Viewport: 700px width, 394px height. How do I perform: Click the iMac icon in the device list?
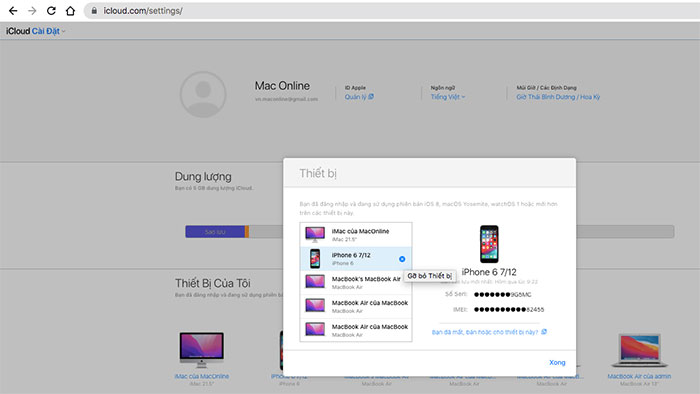[315, 234]
